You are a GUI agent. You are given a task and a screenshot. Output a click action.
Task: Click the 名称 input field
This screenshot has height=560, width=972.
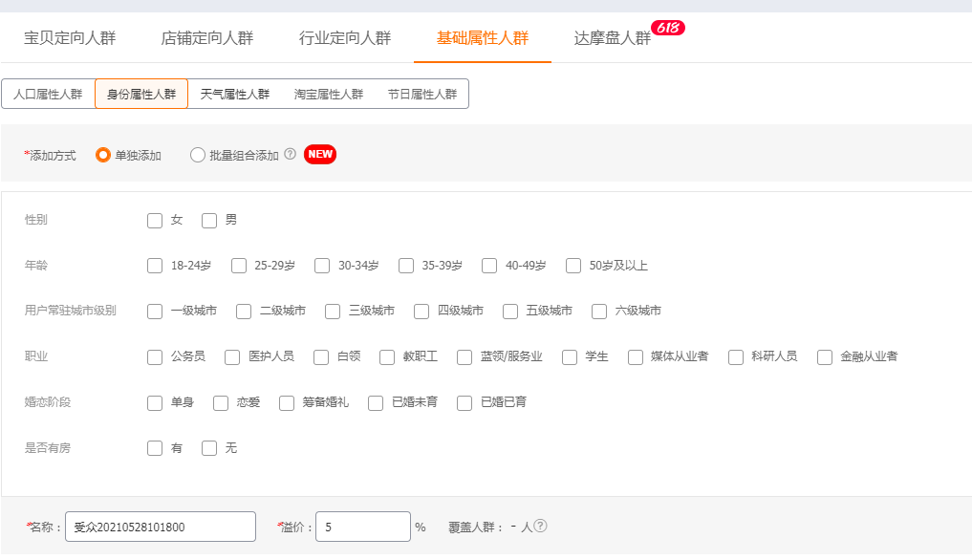click(x=161, y=527)
